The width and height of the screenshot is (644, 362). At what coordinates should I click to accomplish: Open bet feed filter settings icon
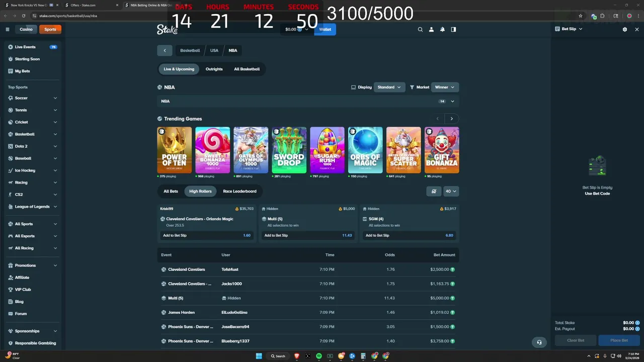(x=433, y=191)
